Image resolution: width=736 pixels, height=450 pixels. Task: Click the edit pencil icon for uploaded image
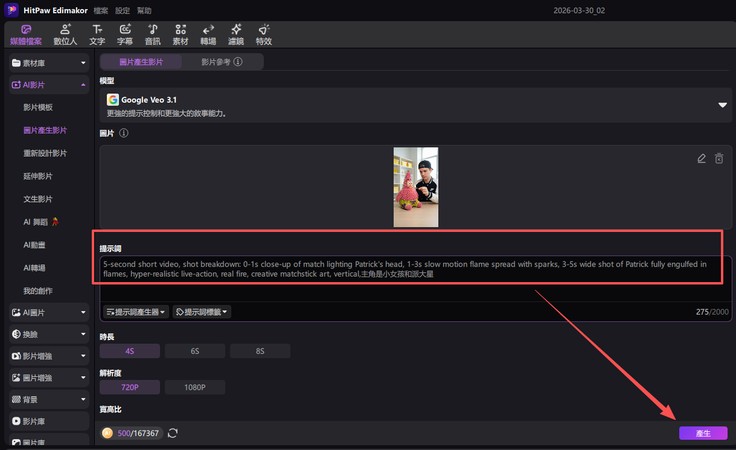[x=702, y=158]
